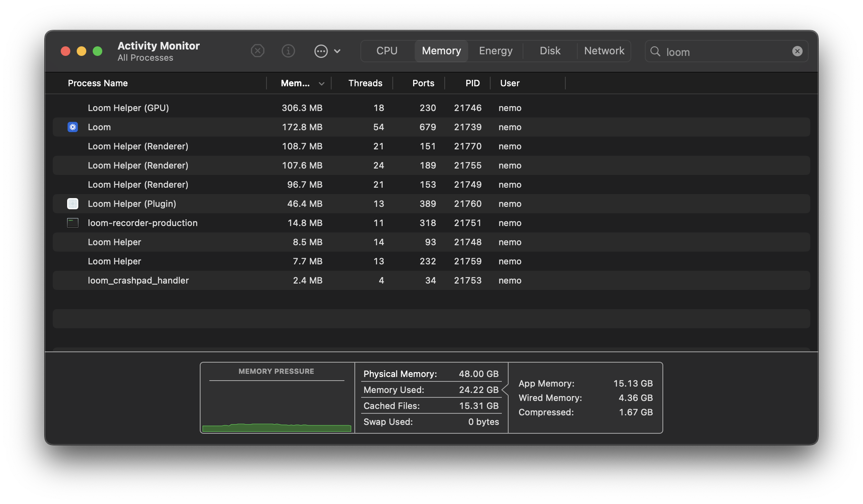Viewport: 863px width, 504px height.
Task: Switch to the Energy tab
Action: tap(495, 51)
